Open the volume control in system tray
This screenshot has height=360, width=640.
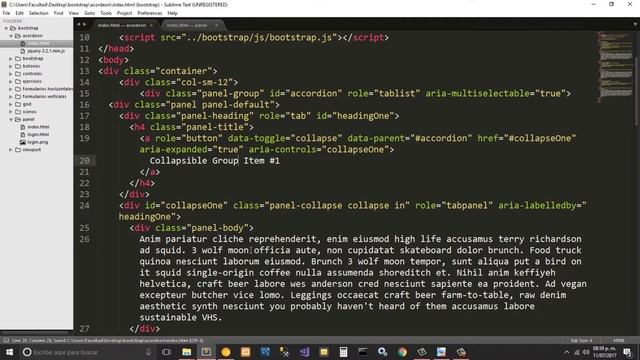coord(586,352)
